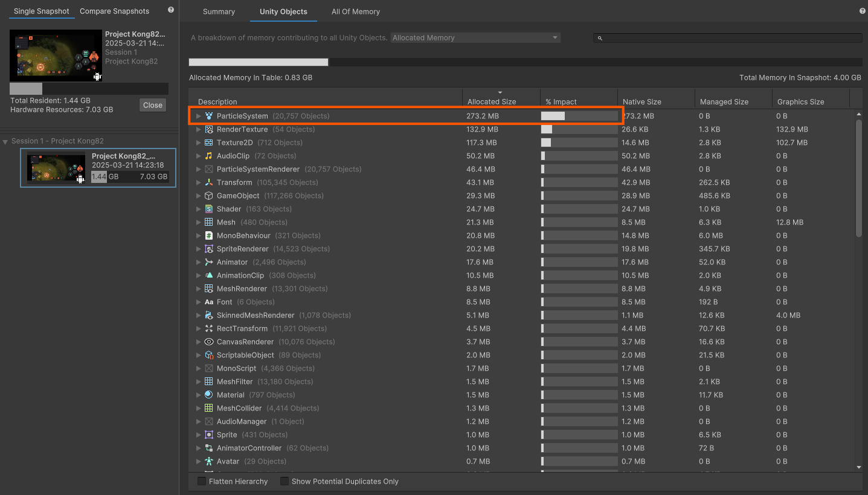Click the MeshRenderer type icon
The image size is (868, 495).
[x=209, y=289]
